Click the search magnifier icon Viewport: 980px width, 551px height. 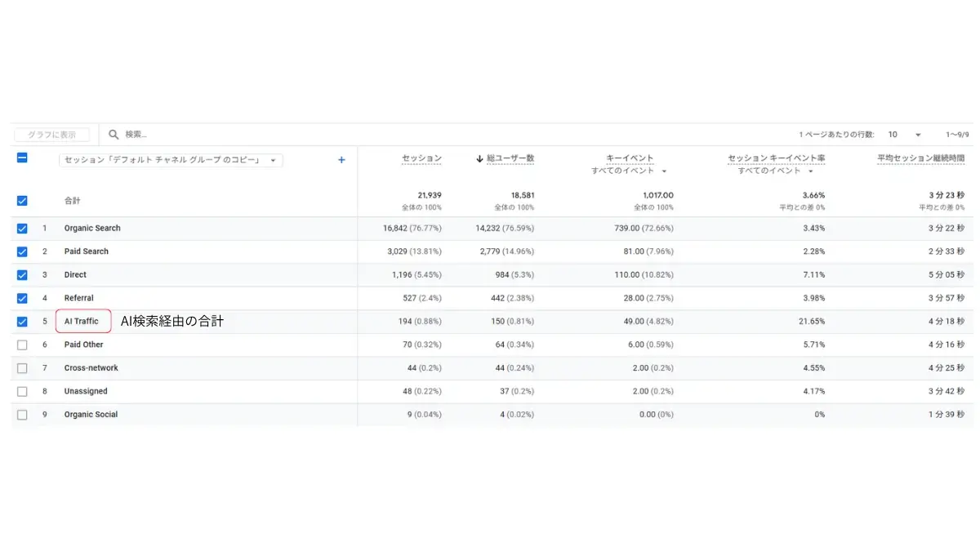click(x=114, y=135)
